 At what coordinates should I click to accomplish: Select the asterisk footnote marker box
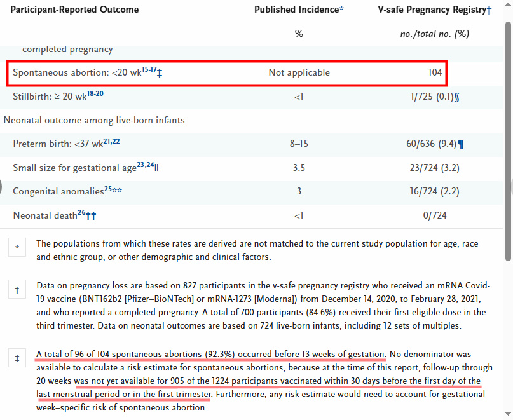[x=17, y=248]
